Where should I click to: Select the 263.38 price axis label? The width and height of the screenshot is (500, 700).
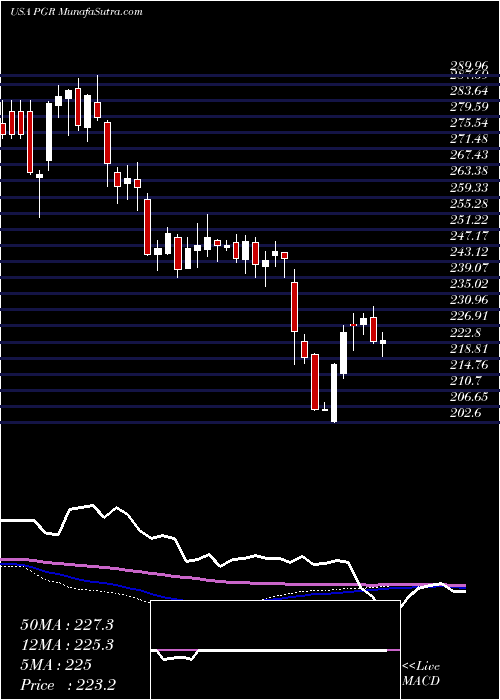(x=468, y=171)
